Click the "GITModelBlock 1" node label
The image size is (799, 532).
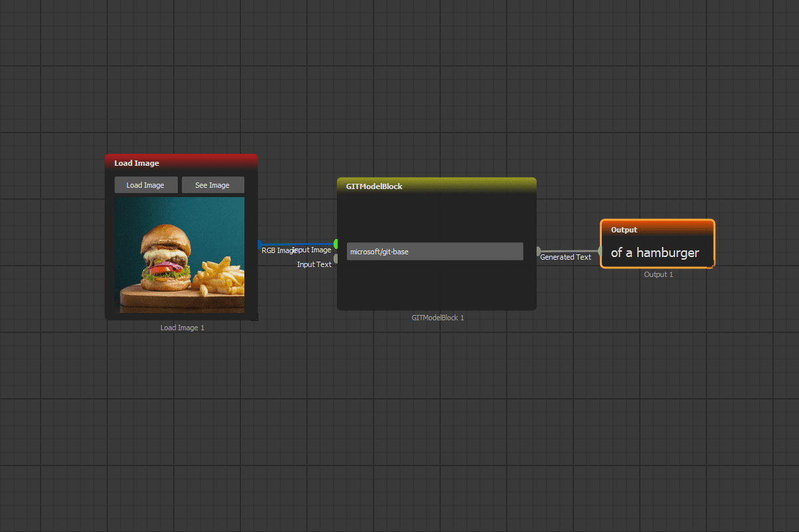click(x=437, y=318)
